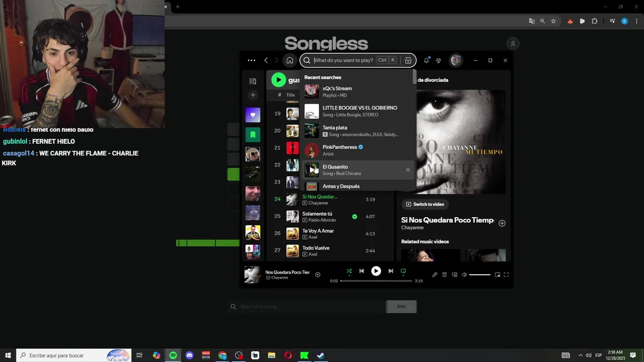The image size is (644, 362).
Task: Play the playlist with green button
Action: [278, 80]
